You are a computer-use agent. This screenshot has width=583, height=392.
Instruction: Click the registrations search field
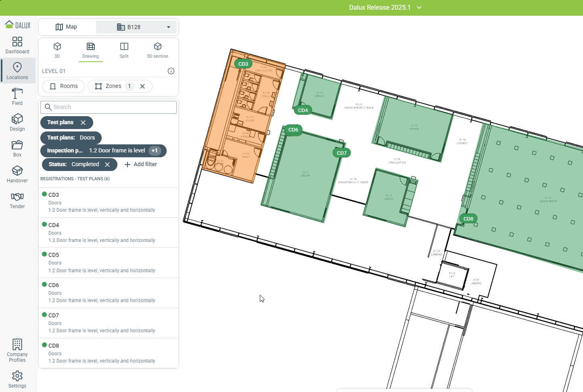109,107
